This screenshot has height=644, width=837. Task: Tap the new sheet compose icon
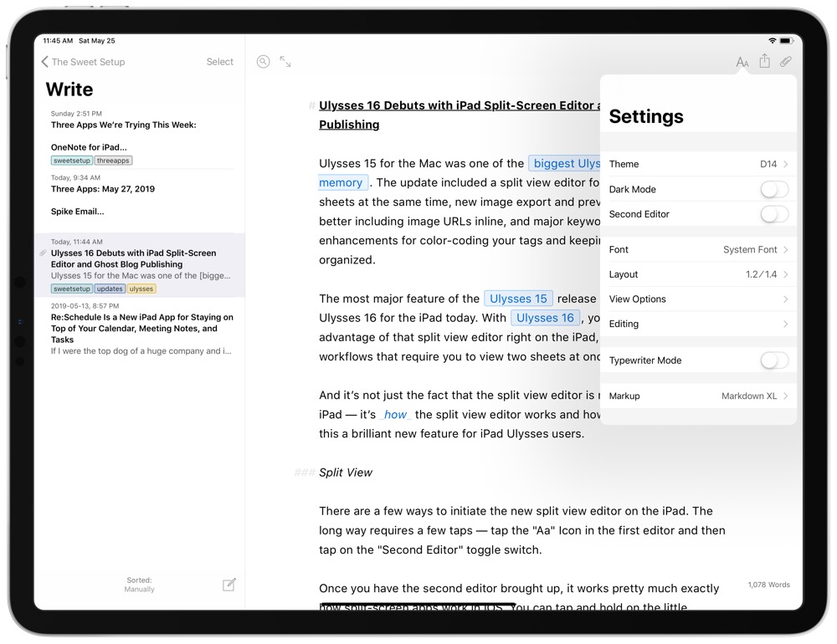[229, 585]
